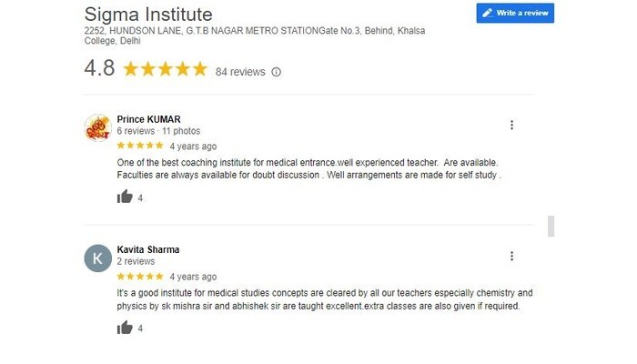This screenshot has height=364, width=637.
Task: Click Prince KUMAR's five-star rating
Action: pos(140,146)
